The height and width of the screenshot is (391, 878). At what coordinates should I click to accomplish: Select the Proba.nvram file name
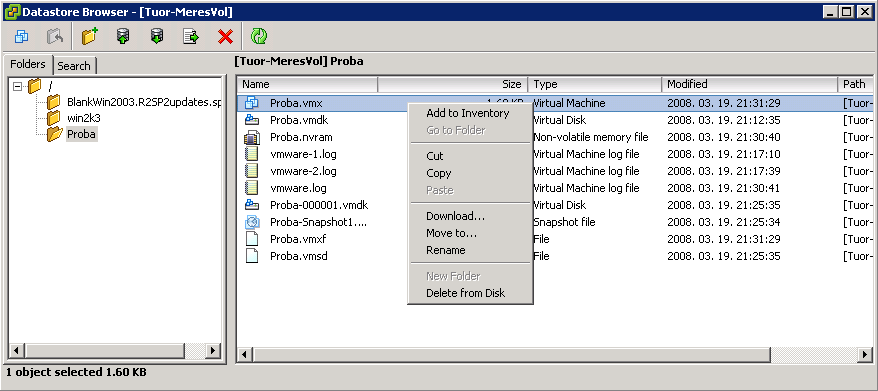point(301,137)
